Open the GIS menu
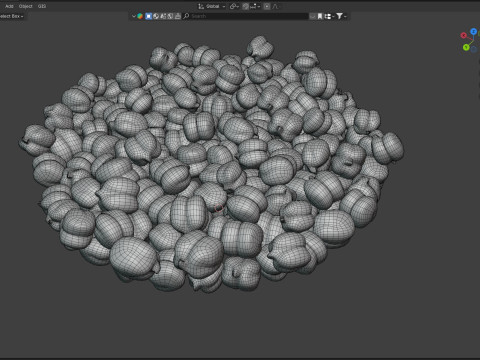The width and height of the screenshot is (480, 360). tap(42, 6)
